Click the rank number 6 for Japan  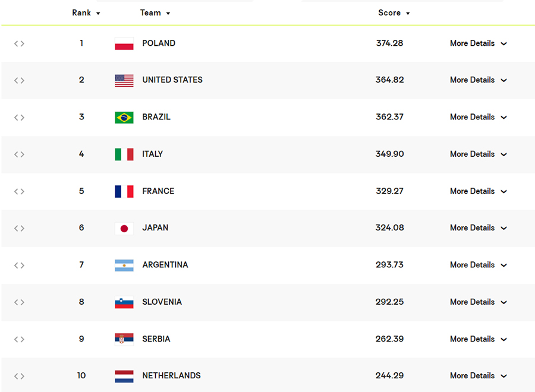pyautogui.click(x=81, y=227)
